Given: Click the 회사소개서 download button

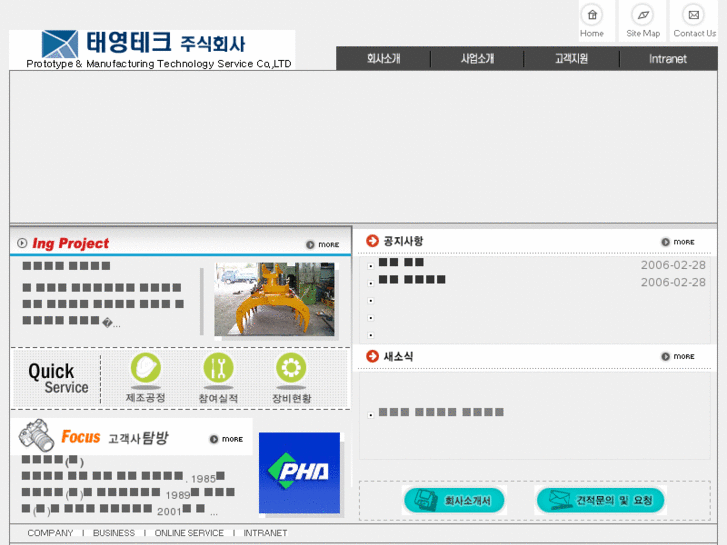Looking at the screenshot, I should coord(454,500).
